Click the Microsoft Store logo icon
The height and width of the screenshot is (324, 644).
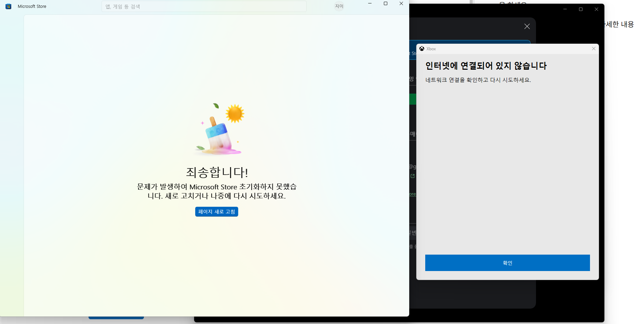click(9, 6)
